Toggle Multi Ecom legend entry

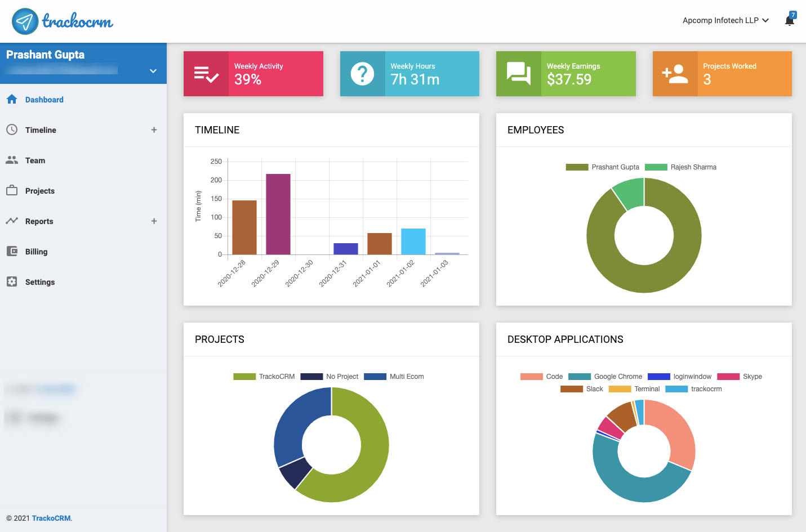click(x=394, y=377)
